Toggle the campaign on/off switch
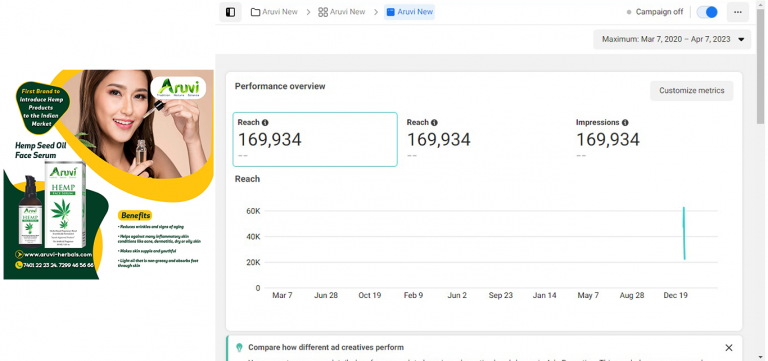This screenshot has height=361, width=768. click(x=707, y=12)
